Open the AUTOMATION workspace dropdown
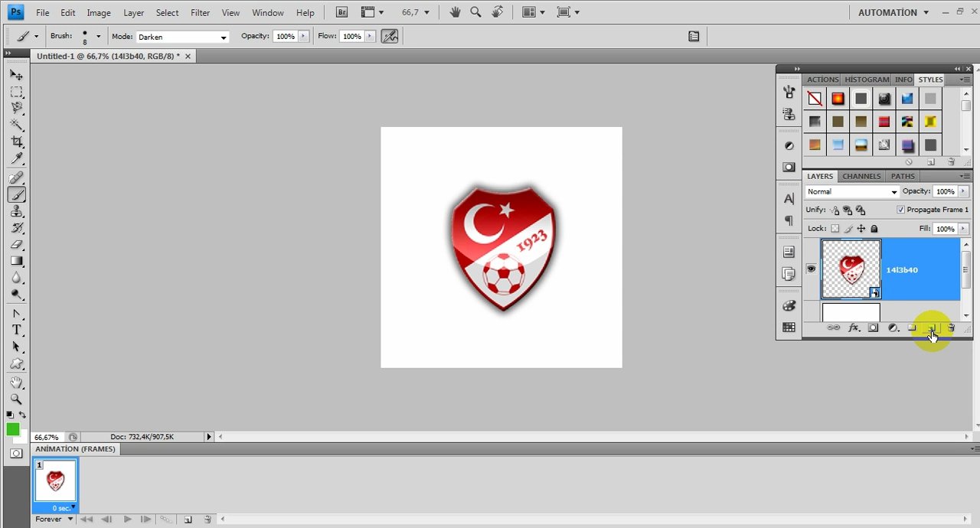Screen dimensions: 980x528 893,12
